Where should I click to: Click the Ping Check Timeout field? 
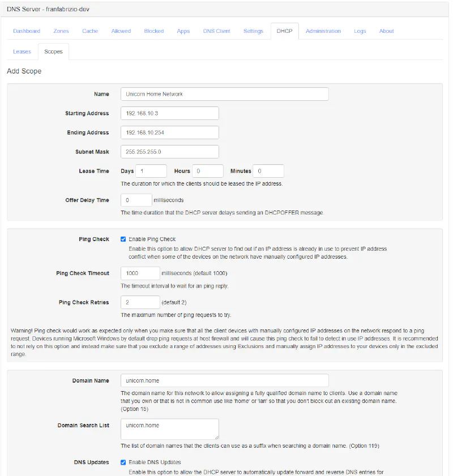pyautogui.click(x=140, y=273)
